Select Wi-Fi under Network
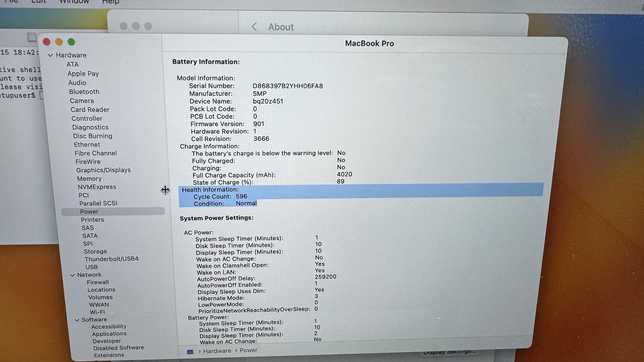Image resolution: width=644 pixels, height=362 pixels. [x=97, y=312]
